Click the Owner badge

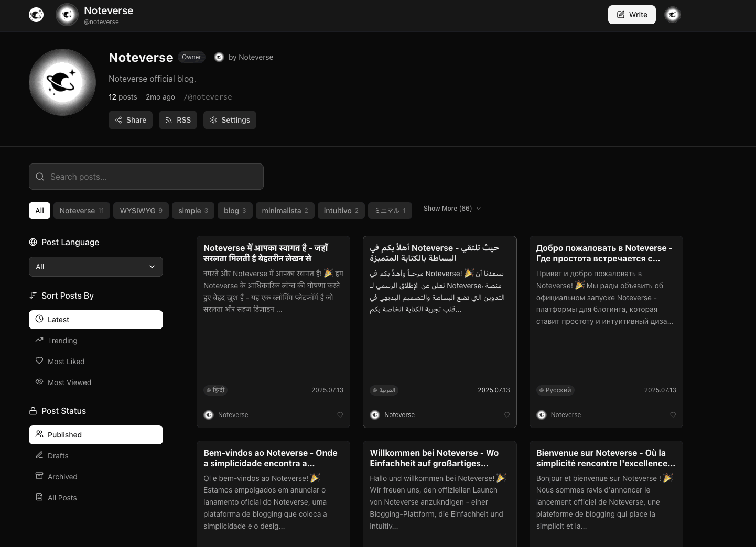pos(191,57)
